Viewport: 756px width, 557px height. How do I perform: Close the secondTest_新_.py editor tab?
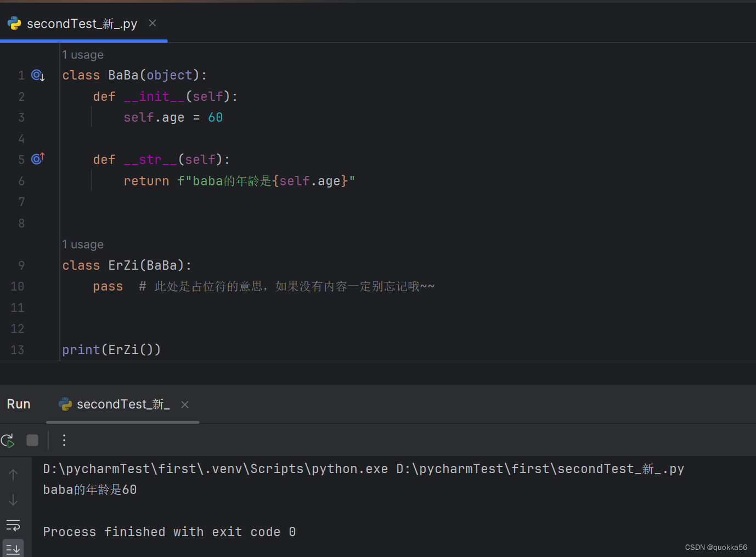click(153, 23)
